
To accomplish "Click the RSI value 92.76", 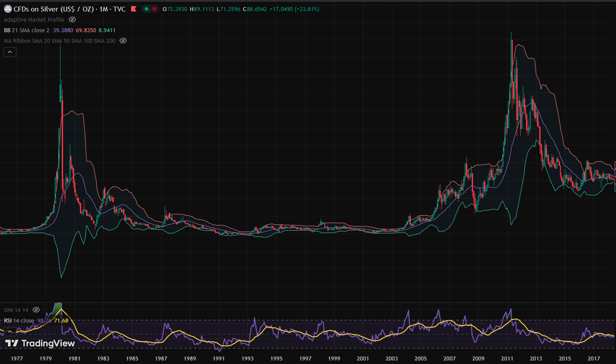I will pos(44,320).
